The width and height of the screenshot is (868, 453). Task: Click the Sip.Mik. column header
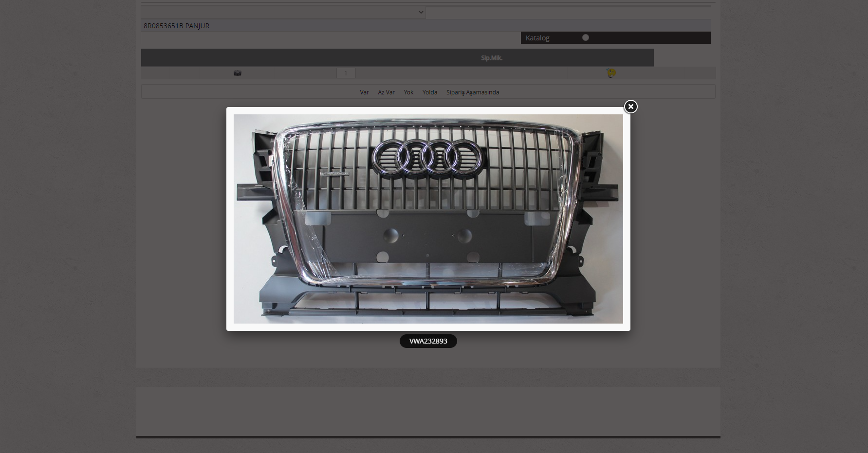tap(491, 58)
